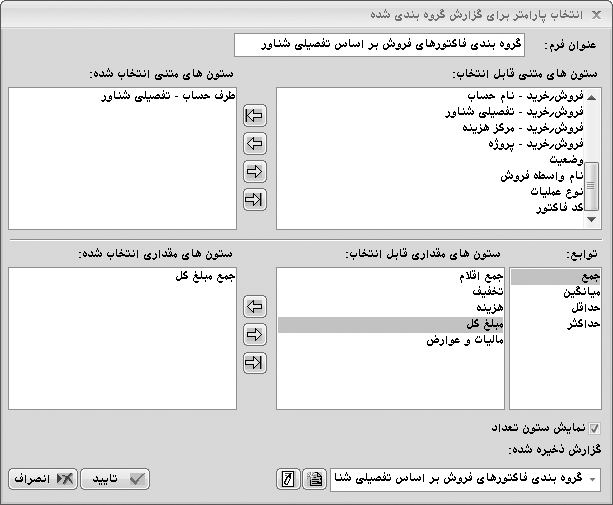Click the single right arrow for value columns
The width and height of the screenshot is (613, 505).
point(255,333)
